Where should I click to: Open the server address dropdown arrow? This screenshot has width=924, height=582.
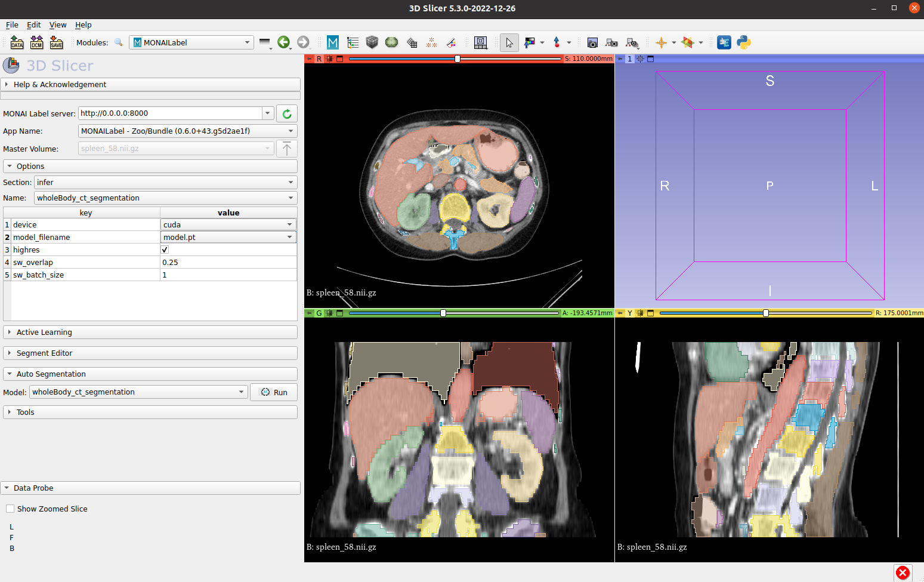tap(268, 113)
